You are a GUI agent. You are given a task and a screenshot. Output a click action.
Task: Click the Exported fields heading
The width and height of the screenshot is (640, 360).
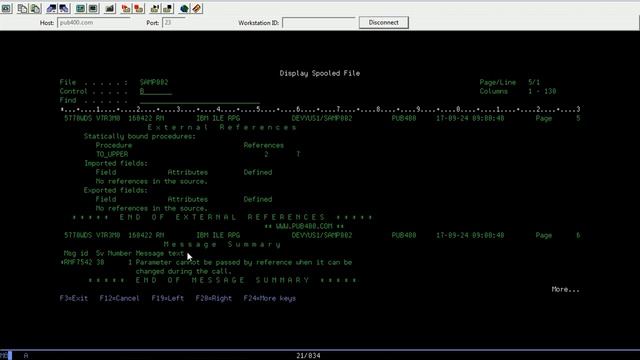click(116, 190)
